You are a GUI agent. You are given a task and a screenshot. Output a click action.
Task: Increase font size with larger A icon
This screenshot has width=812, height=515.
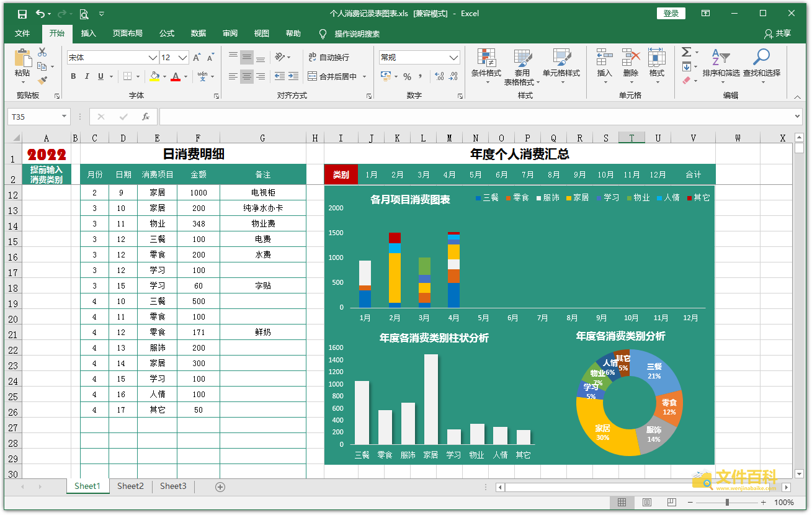tap(197, 58)
